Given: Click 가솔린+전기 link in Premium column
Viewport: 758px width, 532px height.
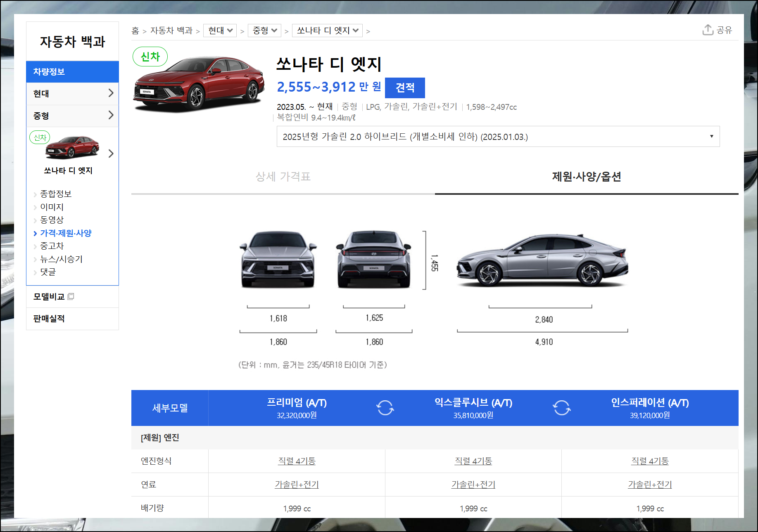Looking at the screenshot, I should click(297, 485).
